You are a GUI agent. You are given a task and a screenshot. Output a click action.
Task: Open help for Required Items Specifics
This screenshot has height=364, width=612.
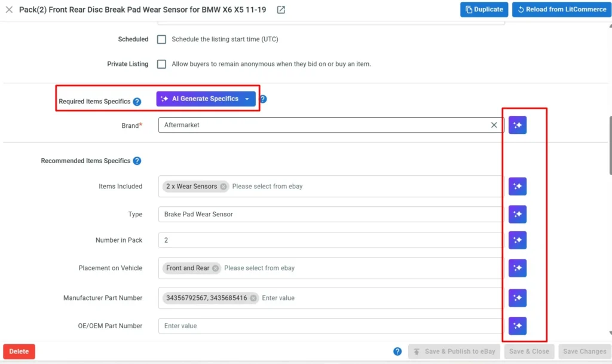[x=137, y=102]
